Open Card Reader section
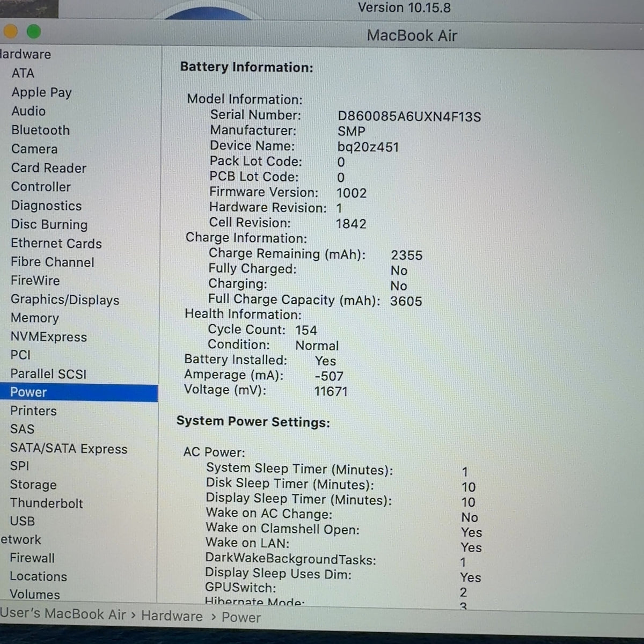The width and height of the screenshot is (644, 644). click(x=49, y=167)
